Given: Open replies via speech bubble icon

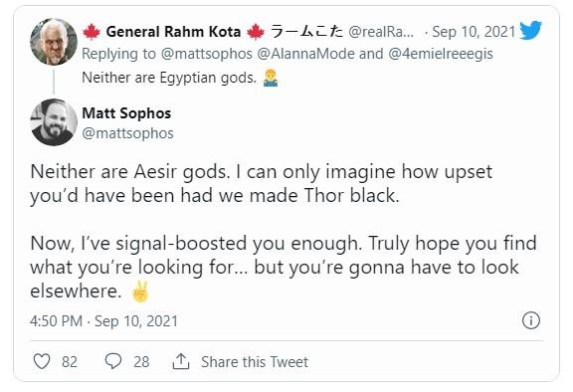Looking at the screenshot, I should pos(113,361).
